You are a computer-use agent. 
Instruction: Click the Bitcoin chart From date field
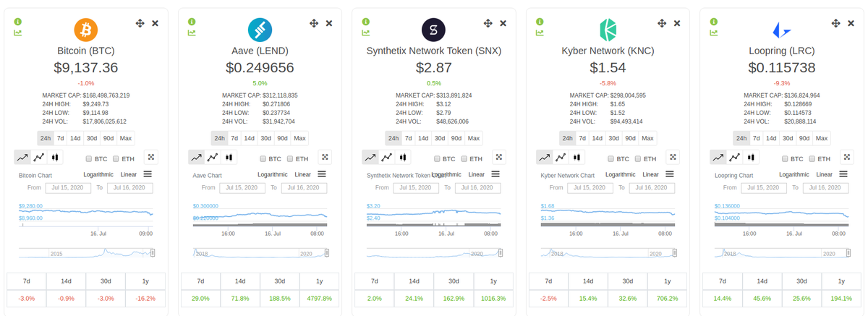tap(69, 188)
